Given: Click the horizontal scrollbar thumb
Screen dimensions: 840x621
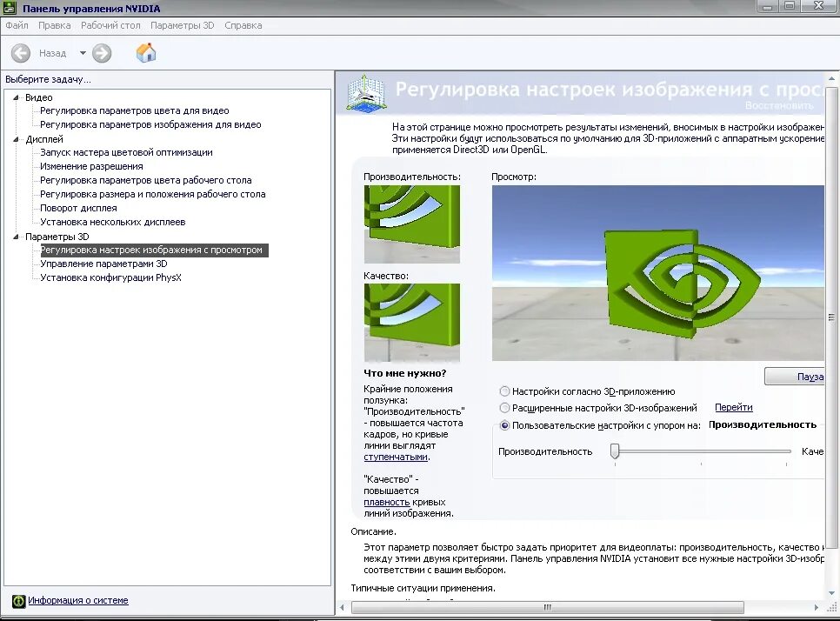Looking at the screenshot, I should [x=548, y=607].
